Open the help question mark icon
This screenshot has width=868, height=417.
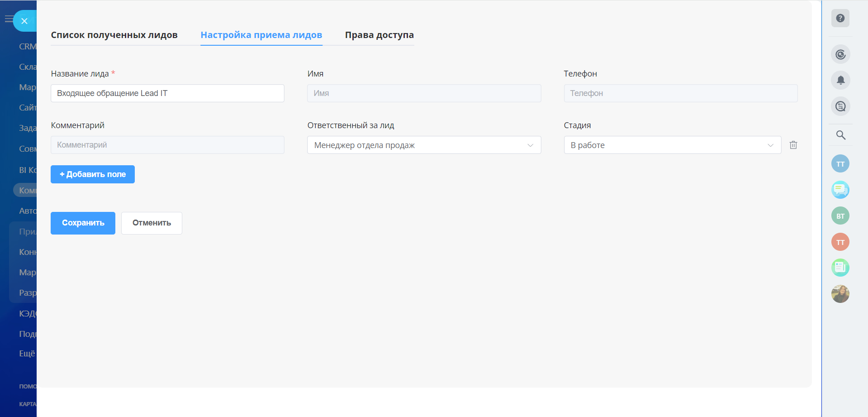840,19
